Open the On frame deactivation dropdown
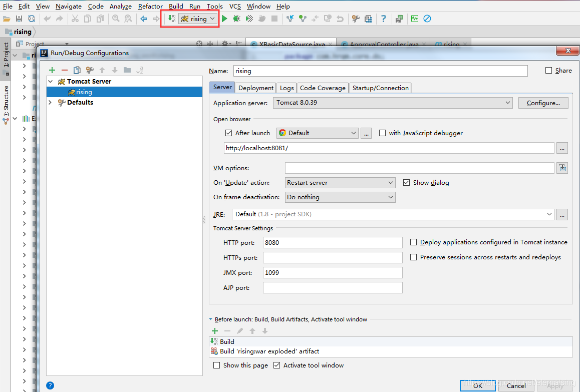The height and width of the screenshot is (392, 580). click(340, 197)
